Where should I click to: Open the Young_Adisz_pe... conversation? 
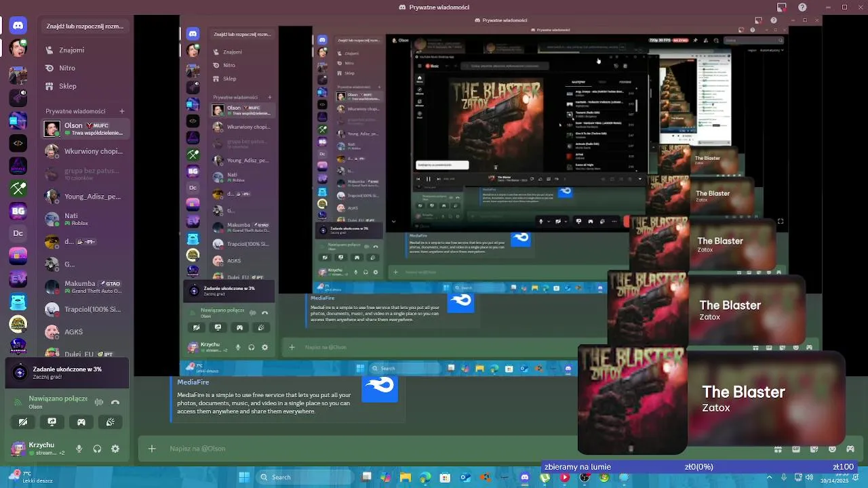pos(85,197)
